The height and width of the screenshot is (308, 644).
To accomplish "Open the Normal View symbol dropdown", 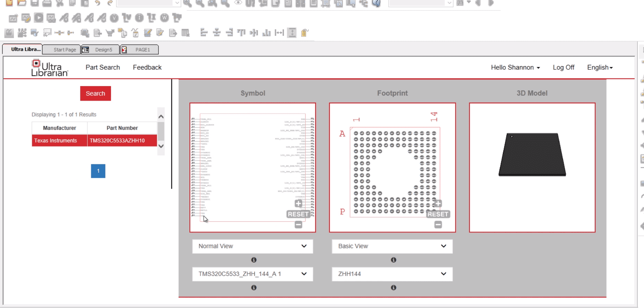I will coord(252,246).
